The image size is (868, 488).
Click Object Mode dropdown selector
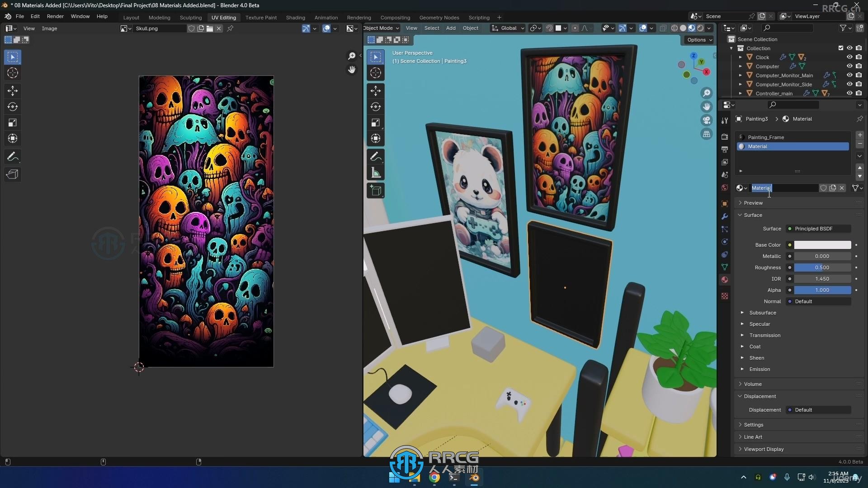click(380, 28)
